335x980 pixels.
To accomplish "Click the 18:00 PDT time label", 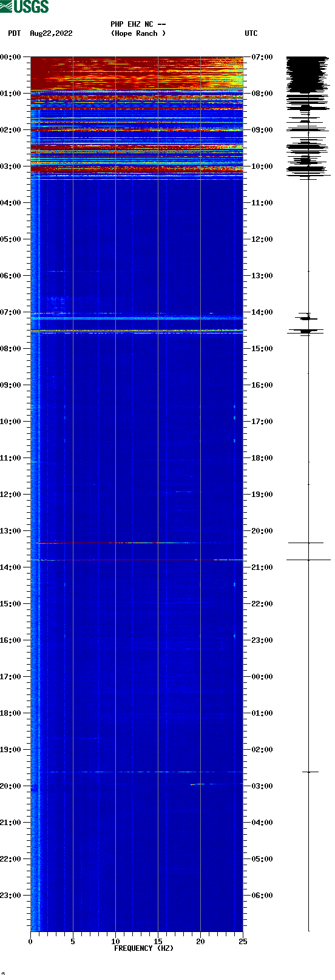I will (10, 713).
